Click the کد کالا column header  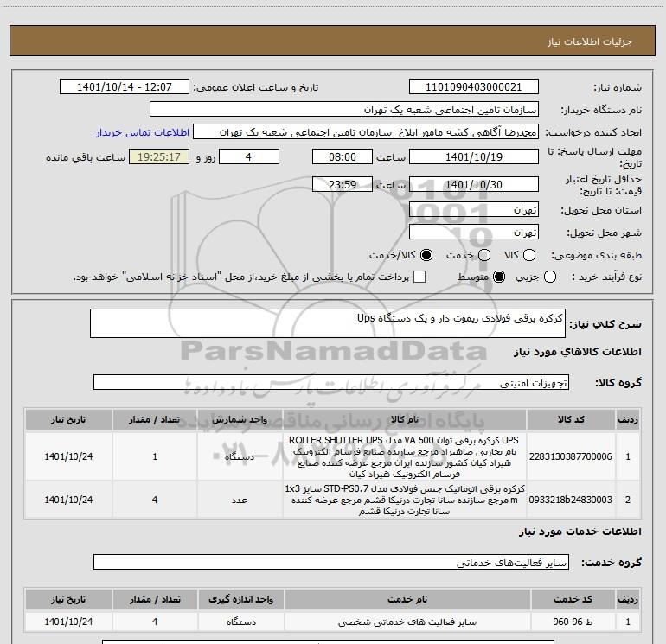571,419
